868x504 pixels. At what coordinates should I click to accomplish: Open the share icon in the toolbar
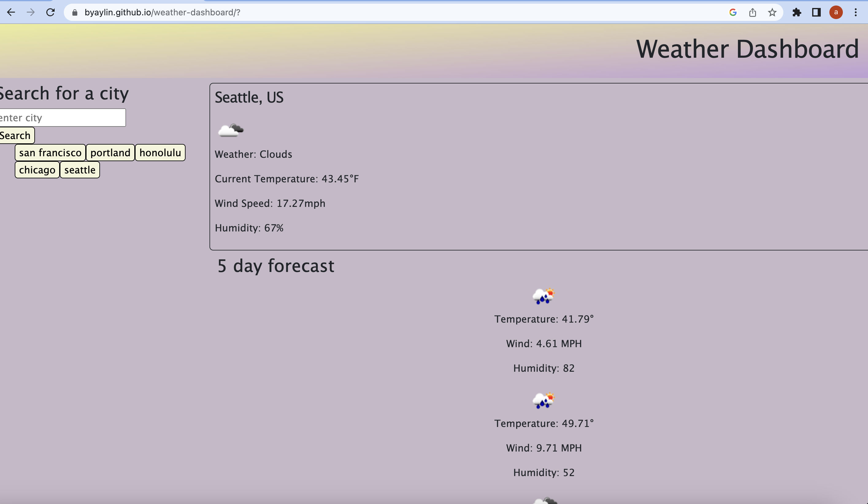(752, 12)
